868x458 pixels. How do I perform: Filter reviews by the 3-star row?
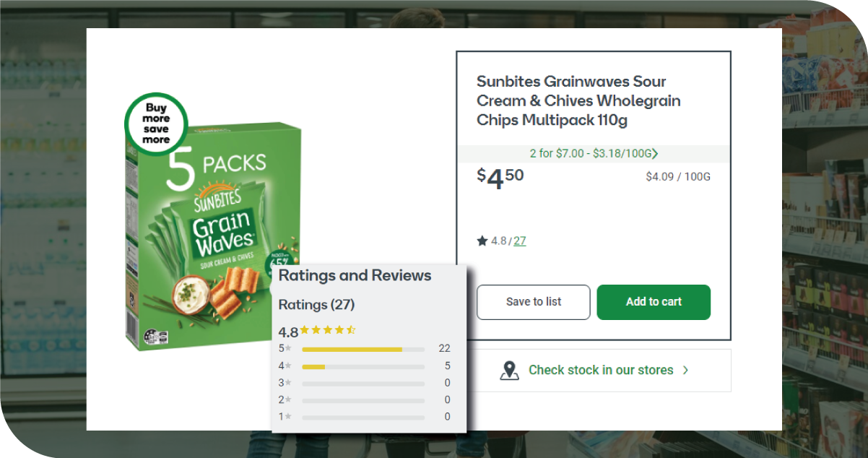[x=363, y=384]
